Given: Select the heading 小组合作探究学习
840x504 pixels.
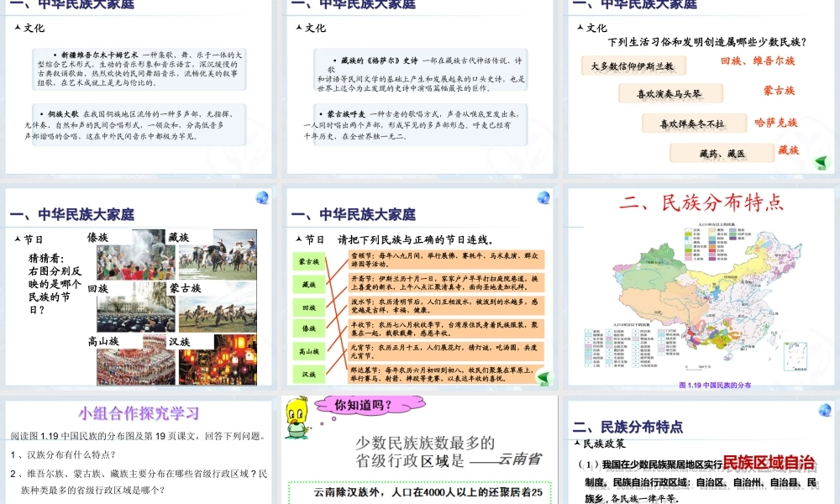Looking at the screenshot, I should pos(139,413).
